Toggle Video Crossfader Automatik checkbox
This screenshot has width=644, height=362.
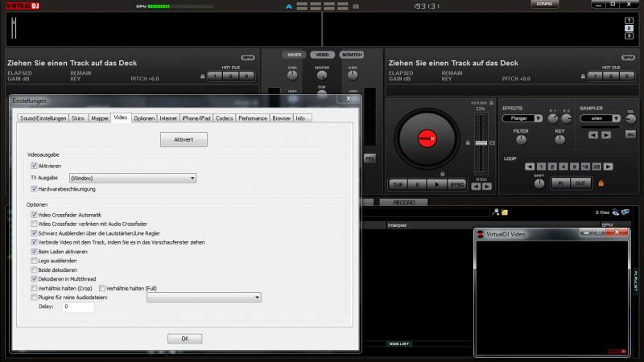[34, 215]
